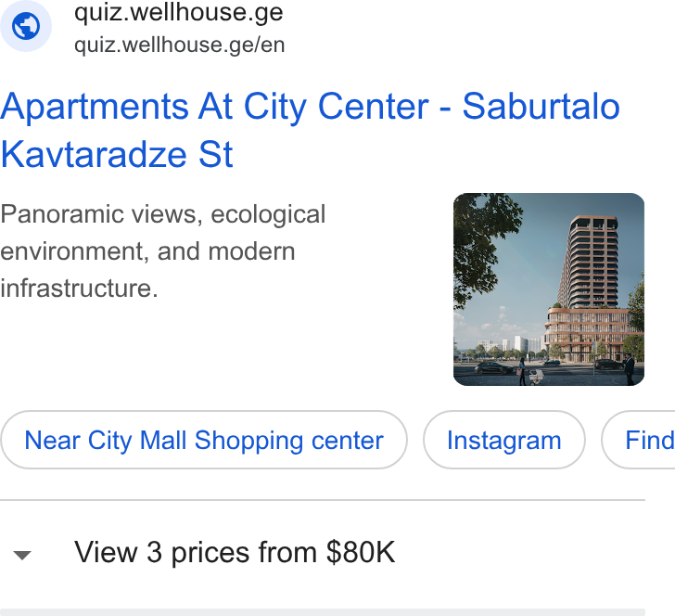Click the $80K price text
Viewport: 675px width, 616px height.
pos(361,551)
